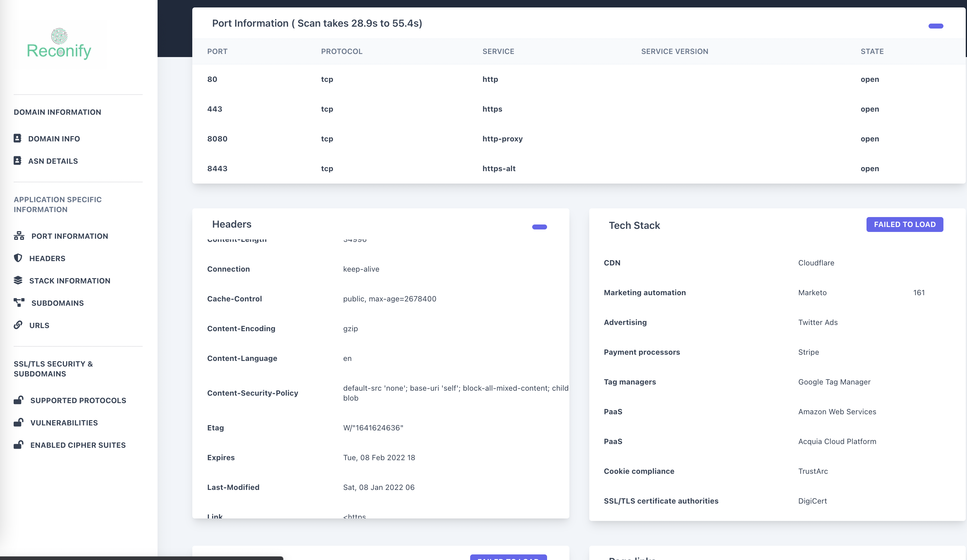967x560 pixels.
Task: Click the Tech Stack card title
Action: (x=635, y=225)
